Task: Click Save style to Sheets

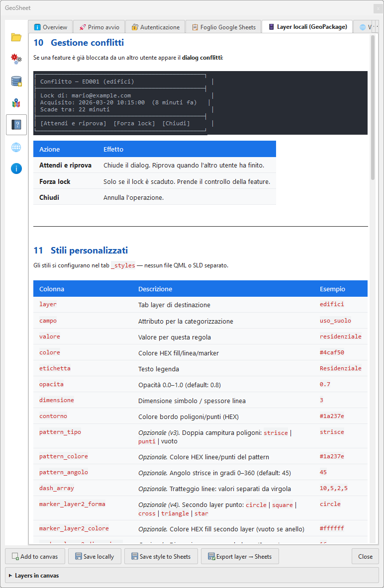Action: [161, 557]
